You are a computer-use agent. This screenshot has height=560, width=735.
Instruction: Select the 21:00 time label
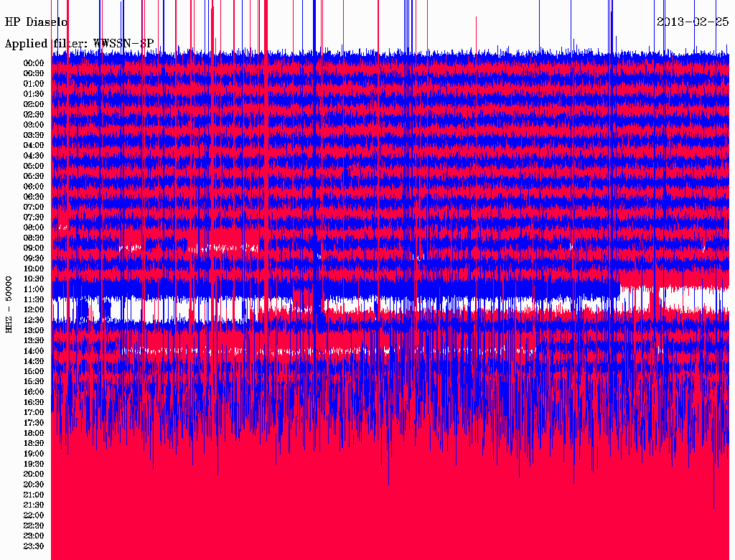coord(34,495)
